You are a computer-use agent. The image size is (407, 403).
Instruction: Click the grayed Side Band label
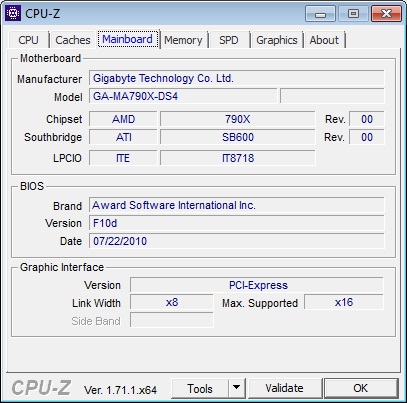[96, 321]
